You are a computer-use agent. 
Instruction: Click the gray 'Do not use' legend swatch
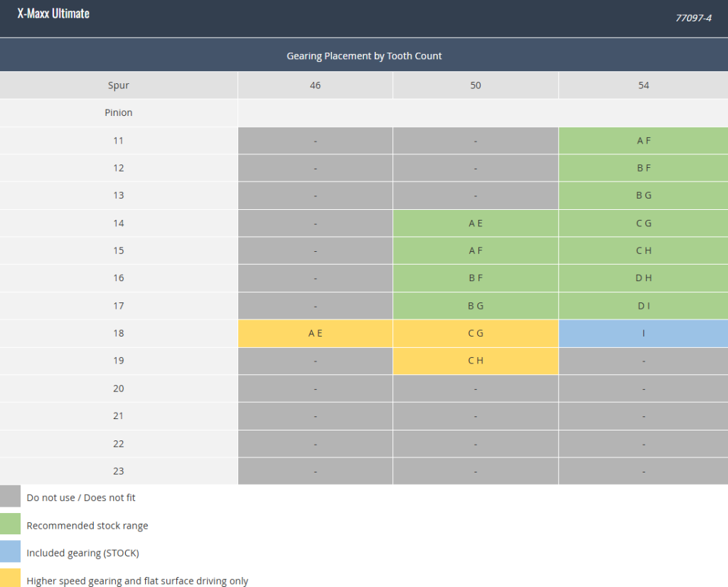point(10,496)
